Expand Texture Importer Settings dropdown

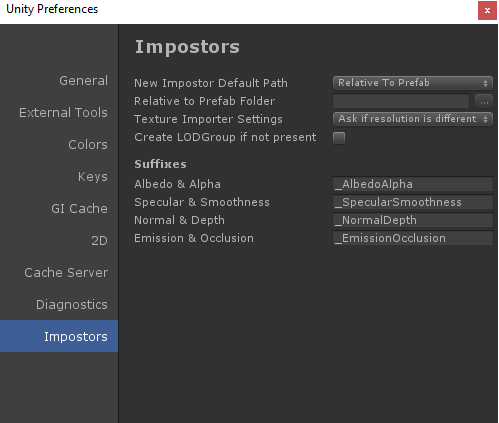(x=413, y=119)
